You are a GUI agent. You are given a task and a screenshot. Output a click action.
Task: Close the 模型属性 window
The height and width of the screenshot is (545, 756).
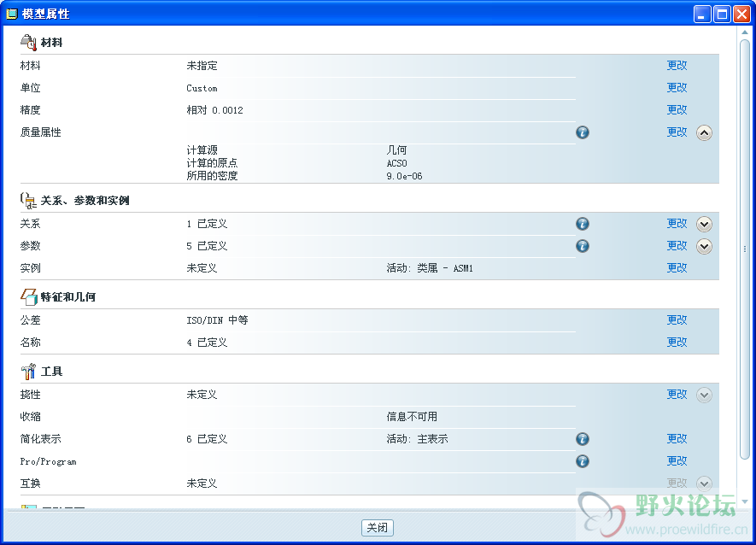click(741, 14)
